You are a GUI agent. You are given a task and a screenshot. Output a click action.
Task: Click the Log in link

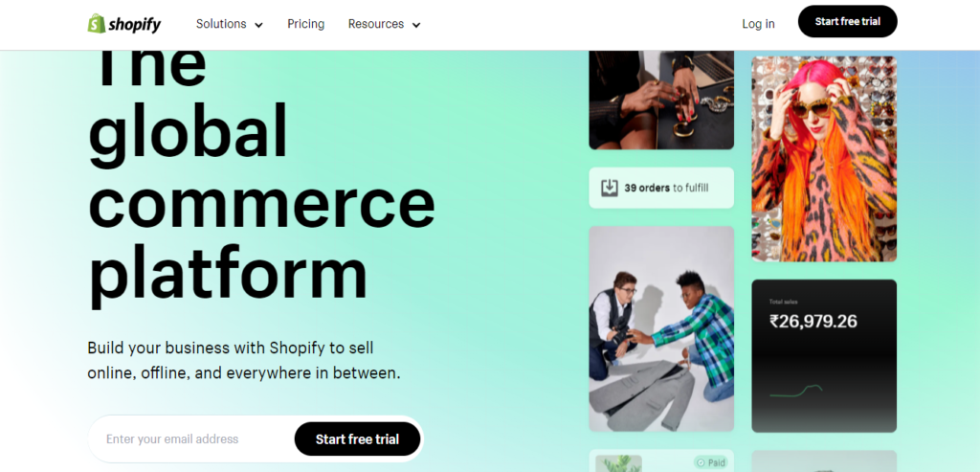[x=758, y=24]
